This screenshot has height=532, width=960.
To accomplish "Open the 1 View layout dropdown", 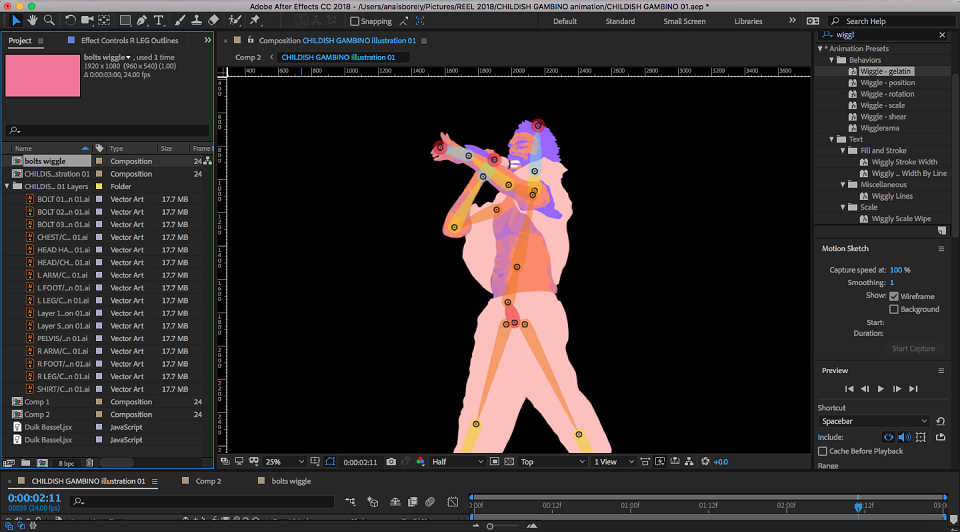I will pos(613,462).
